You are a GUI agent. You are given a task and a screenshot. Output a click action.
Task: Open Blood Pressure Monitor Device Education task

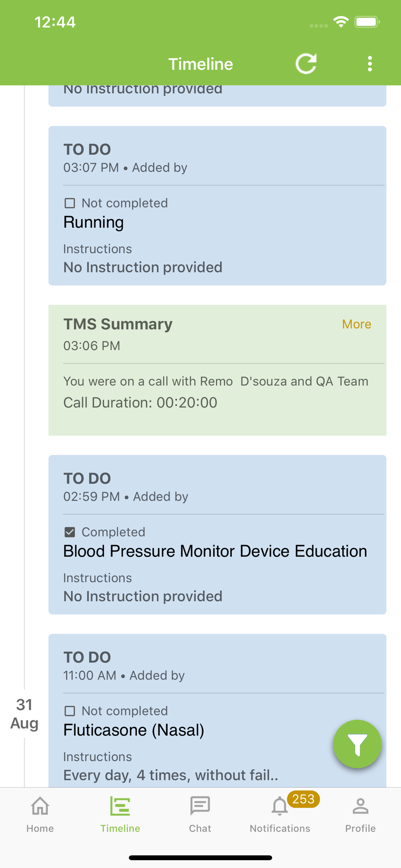coord(215,551)
